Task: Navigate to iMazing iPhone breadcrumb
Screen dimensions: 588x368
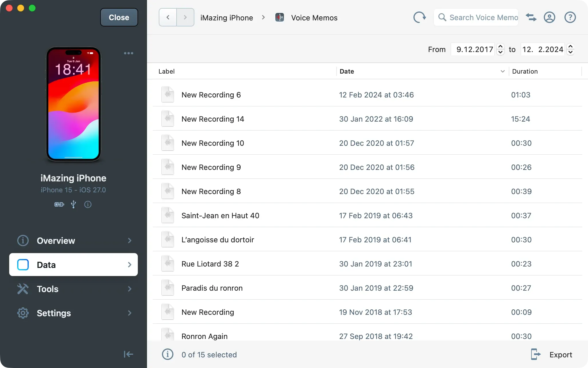Action: click(227, 18)
